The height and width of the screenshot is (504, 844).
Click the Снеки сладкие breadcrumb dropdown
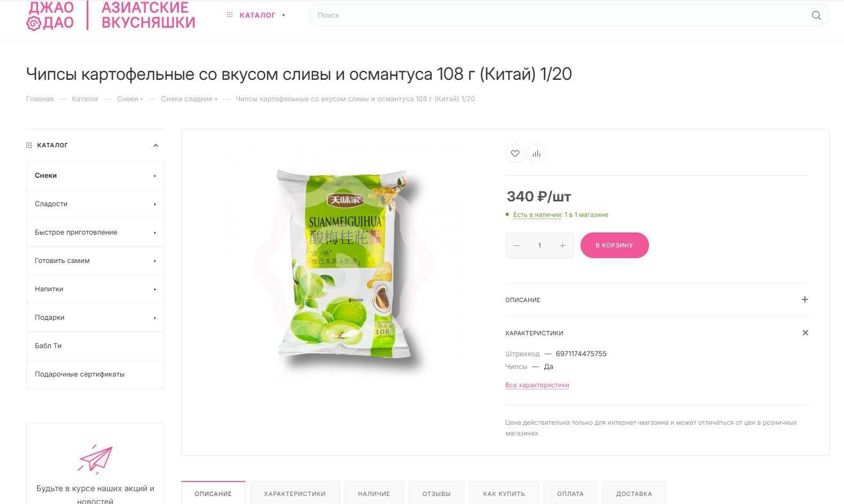click(x=189, y=99)
